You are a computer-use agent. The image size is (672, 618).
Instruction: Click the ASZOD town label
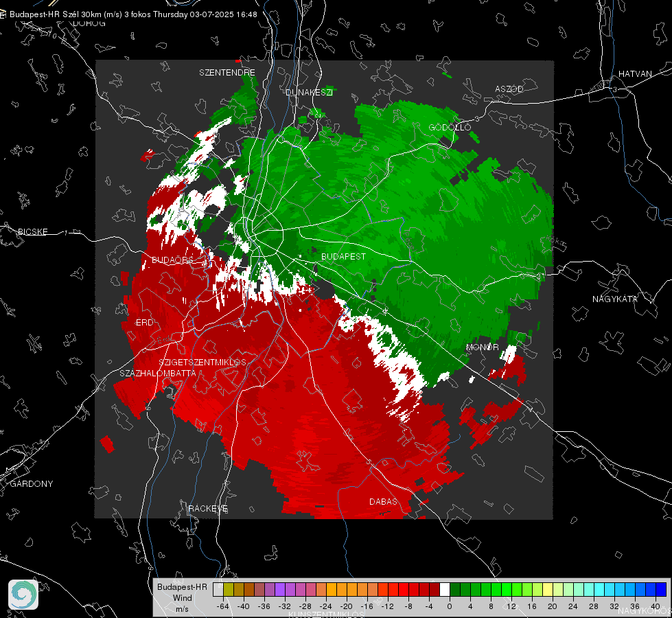click(x=509, y=89)
